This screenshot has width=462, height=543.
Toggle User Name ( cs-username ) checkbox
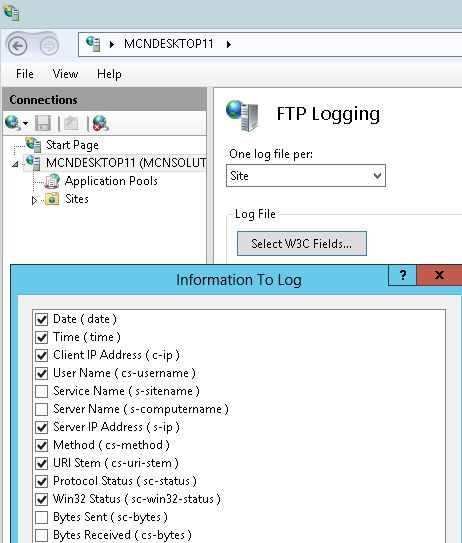click(x=42, y=373)
